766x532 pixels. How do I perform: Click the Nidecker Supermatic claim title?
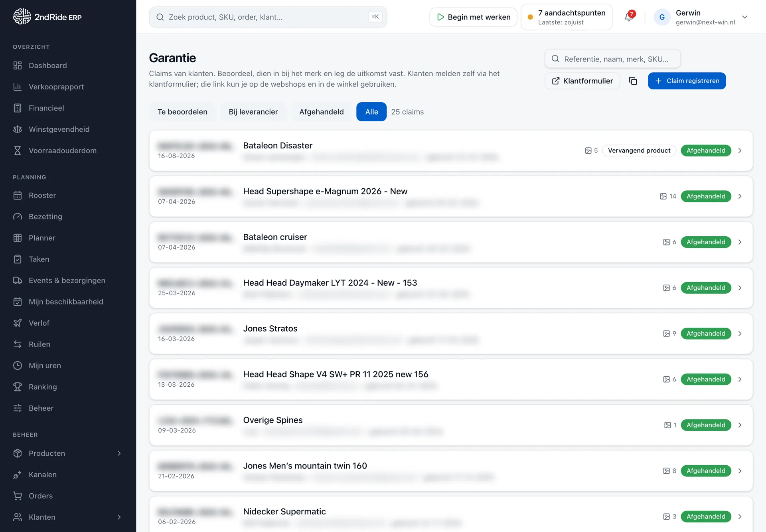[284, 512]
